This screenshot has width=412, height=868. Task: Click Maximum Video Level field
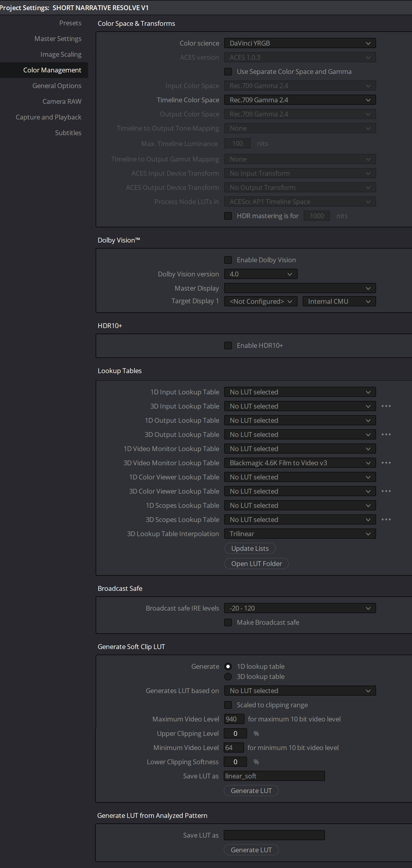click(x=234, y=719)
